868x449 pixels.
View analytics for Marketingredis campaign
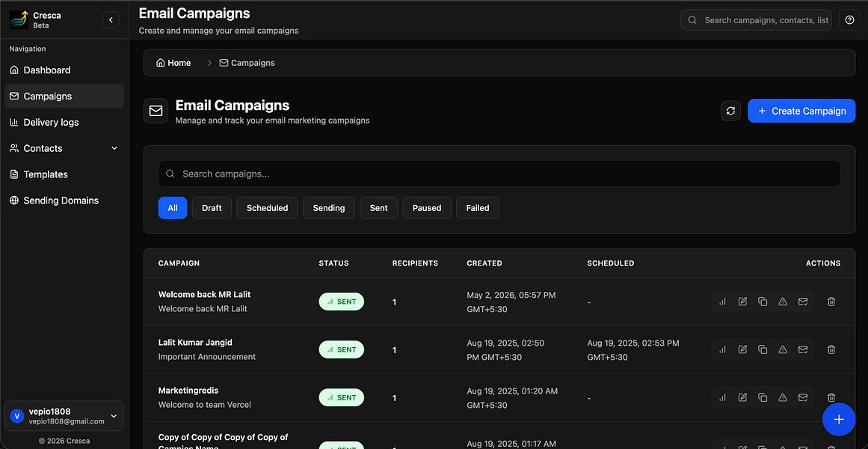click(722, 397)
